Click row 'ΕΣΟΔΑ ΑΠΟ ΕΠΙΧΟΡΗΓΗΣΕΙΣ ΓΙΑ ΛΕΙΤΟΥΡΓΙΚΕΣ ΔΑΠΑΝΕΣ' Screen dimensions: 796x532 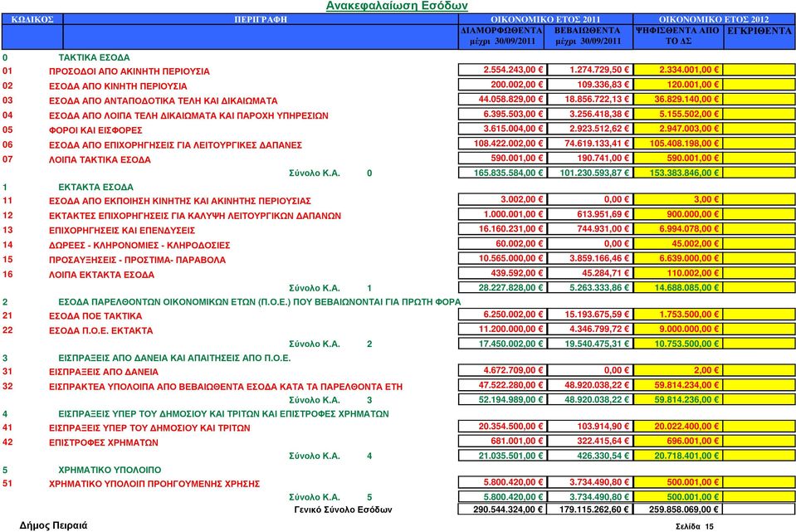click(175, 145)
